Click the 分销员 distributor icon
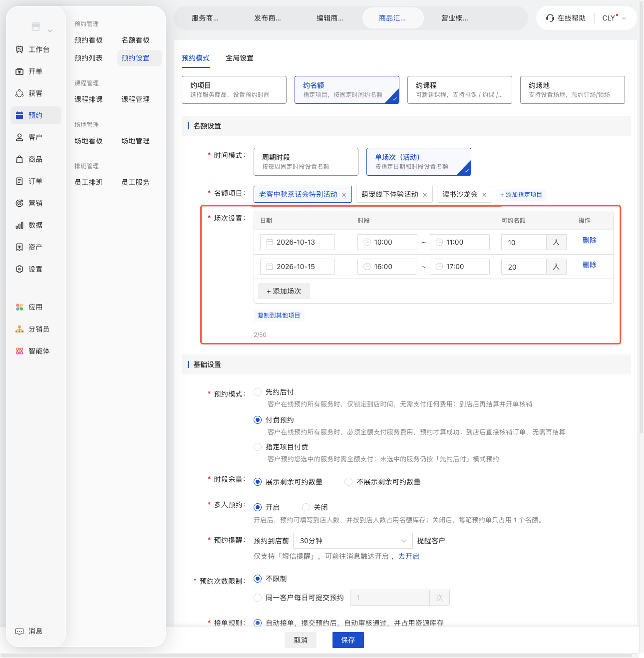Screen dimensions: 644x658 pos(19,329)
